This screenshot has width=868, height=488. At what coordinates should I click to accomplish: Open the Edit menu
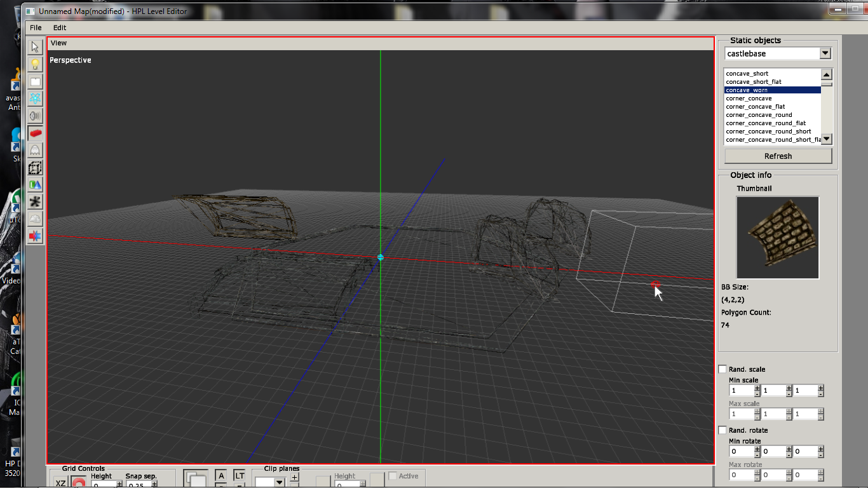(x=60, y=27)
